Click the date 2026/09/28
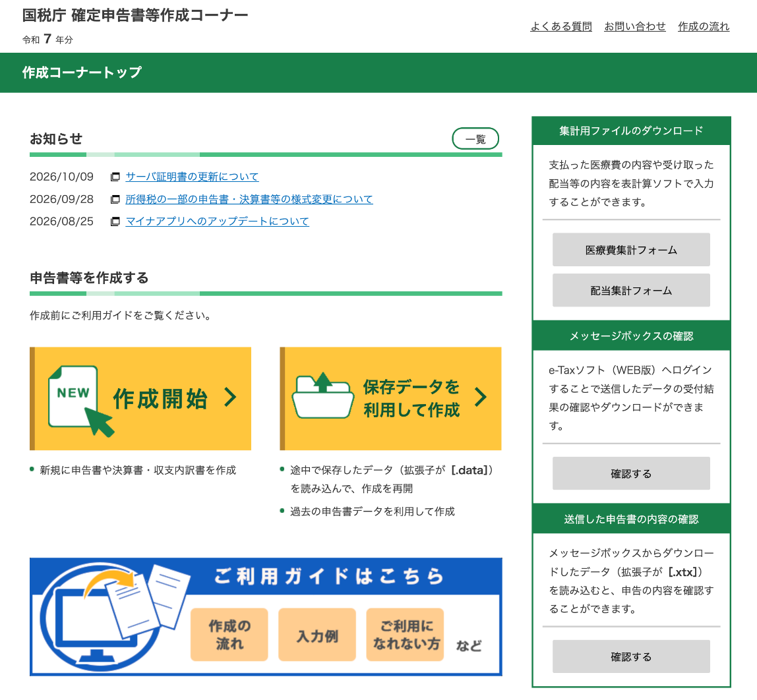The height and width of the screenshot is (700, 757). [x=62, y=199]
